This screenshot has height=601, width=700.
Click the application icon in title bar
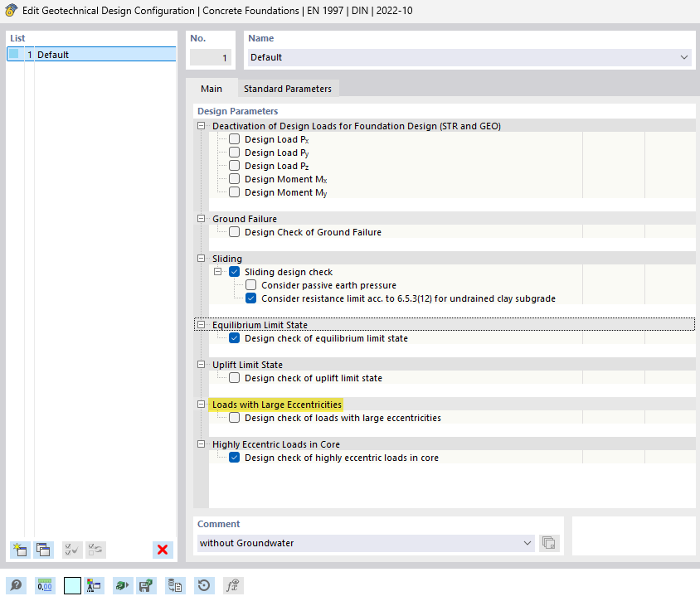coord(11,10)
